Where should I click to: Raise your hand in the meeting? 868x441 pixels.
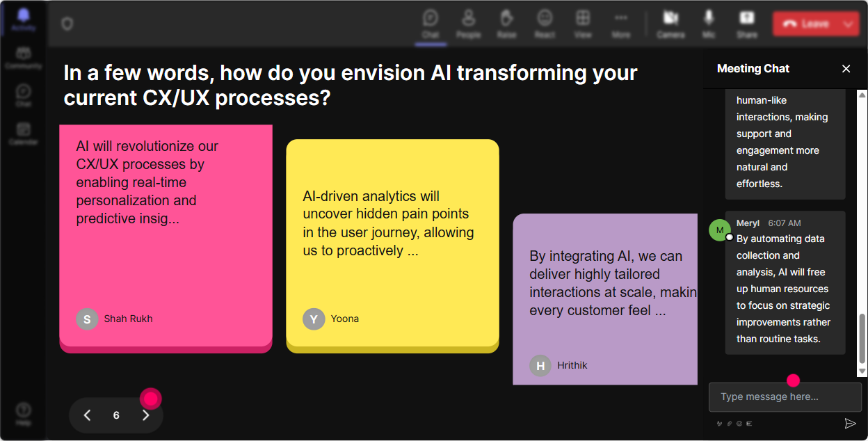click(506, 24)
